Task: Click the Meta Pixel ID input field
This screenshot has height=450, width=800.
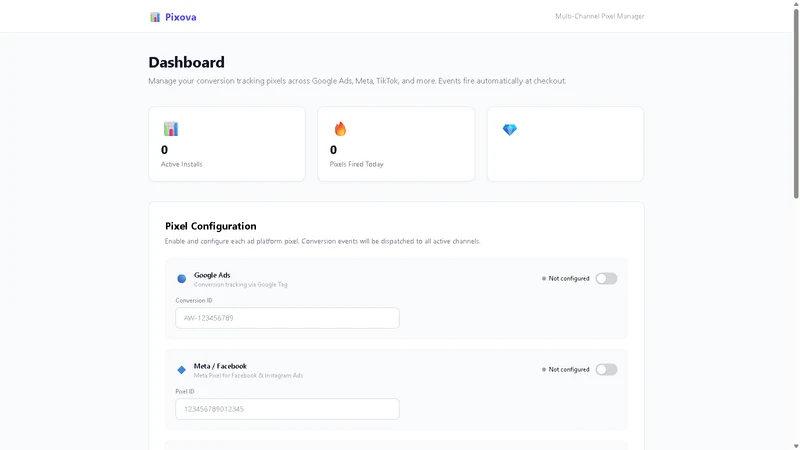Action: [287, 409]
